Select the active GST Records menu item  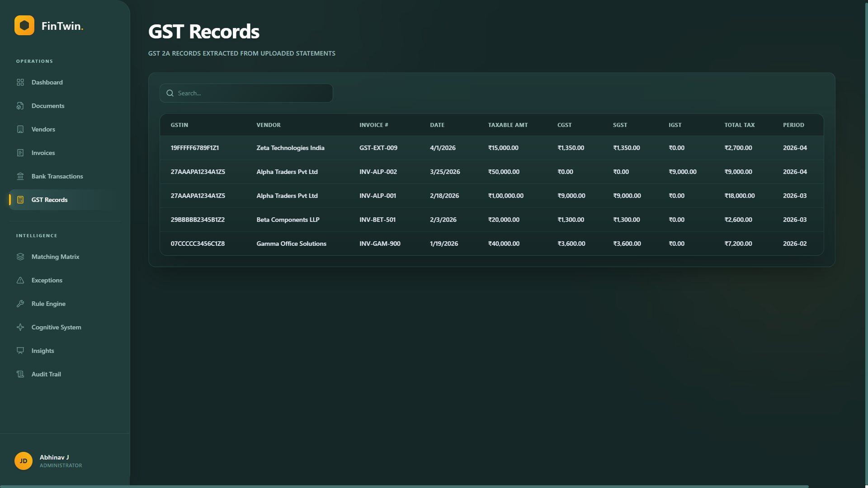coord(49,200)
